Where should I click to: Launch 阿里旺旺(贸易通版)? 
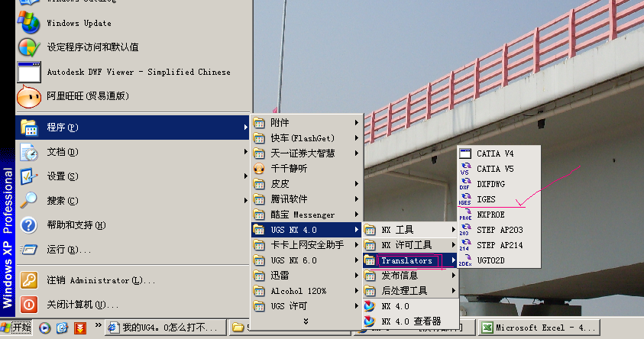pyautogui.click(x=134, y=96)
